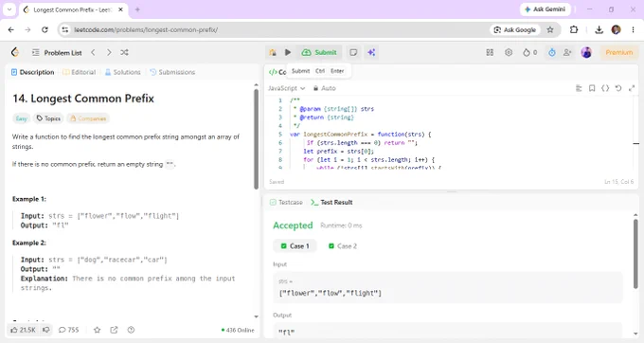The image size is (644, 343).
Task: Reset code with the undo arrow icon
Action: [618, 88]
